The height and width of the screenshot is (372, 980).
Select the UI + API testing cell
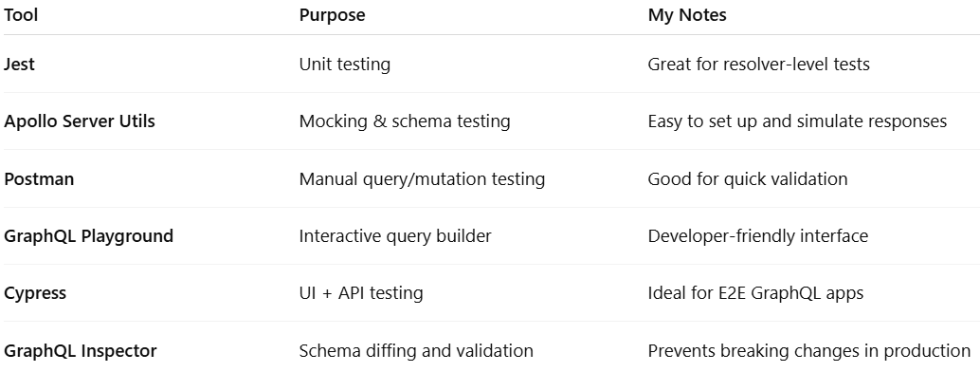pyautogui.click(x=360, y=293)
